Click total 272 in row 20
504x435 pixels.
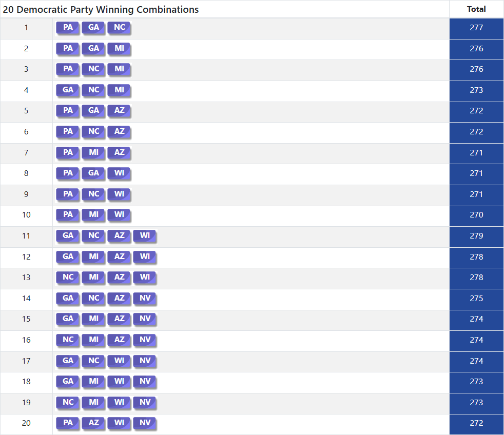click(476, 423)
